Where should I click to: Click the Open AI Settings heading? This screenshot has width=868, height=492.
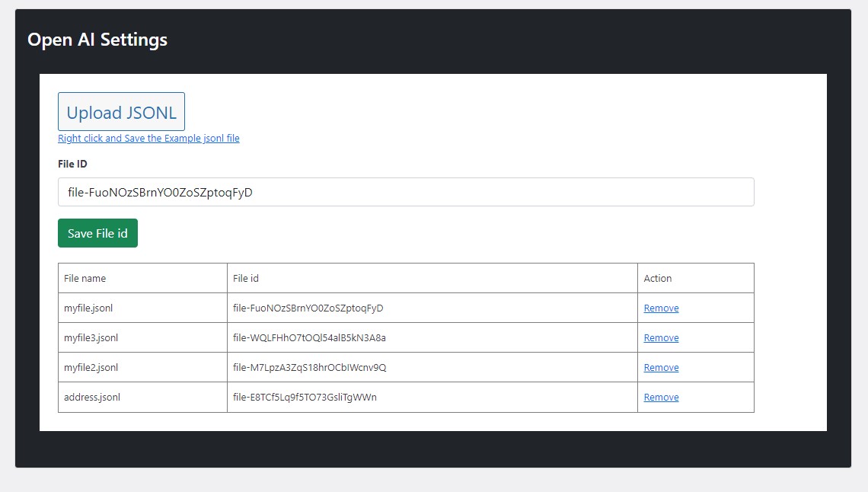tap(97, 40)
